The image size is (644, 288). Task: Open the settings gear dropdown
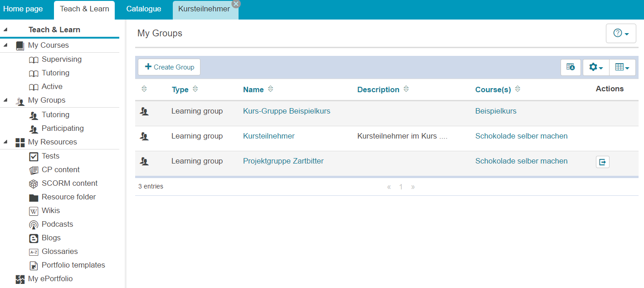click(595, 67)
